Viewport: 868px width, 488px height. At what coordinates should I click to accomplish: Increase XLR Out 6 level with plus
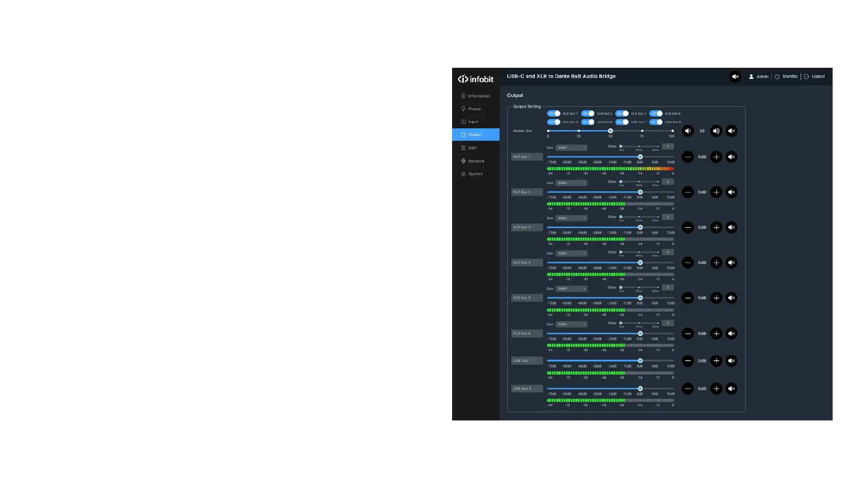[716, 333]
